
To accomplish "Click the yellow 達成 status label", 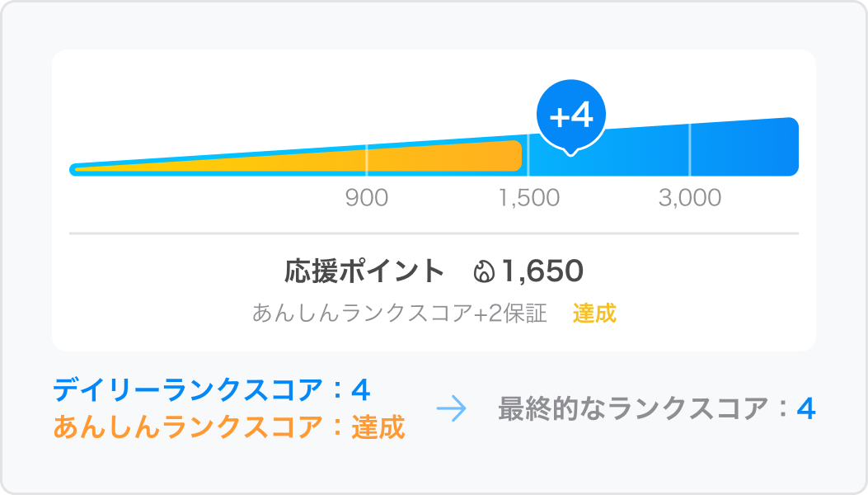I will click(594, 313).
